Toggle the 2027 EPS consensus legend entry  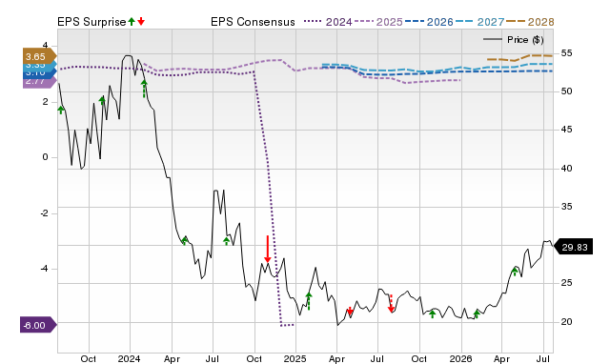pyautogui.click(x=479, y=22)
